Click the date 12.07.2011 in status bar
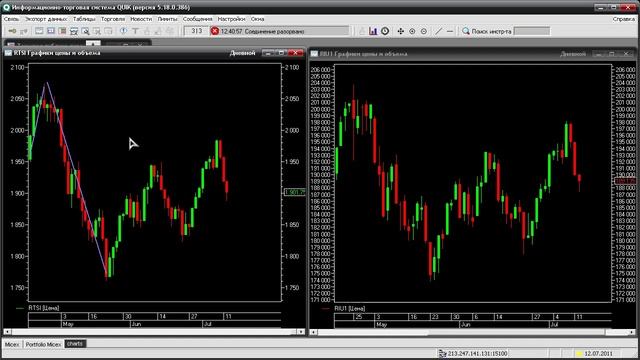640x360 pixels. (x=598, y=353)
